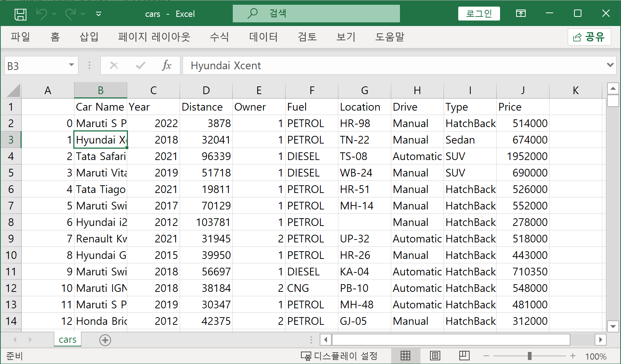This screenshot has height=364, width=621.
Task: Switch to the 데이터 ribbon tab
Action: click(263, 37)
